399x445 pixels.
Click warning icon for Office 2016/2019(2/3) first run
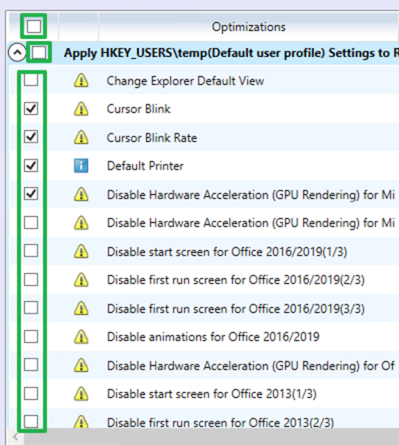81,280
